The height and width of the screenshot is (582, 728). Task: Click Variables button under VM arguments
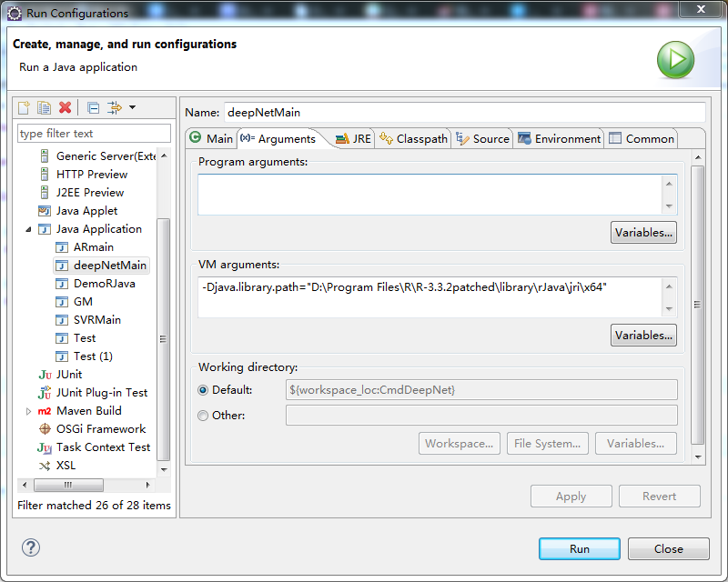pyautogui.click(x=643, y=335)
